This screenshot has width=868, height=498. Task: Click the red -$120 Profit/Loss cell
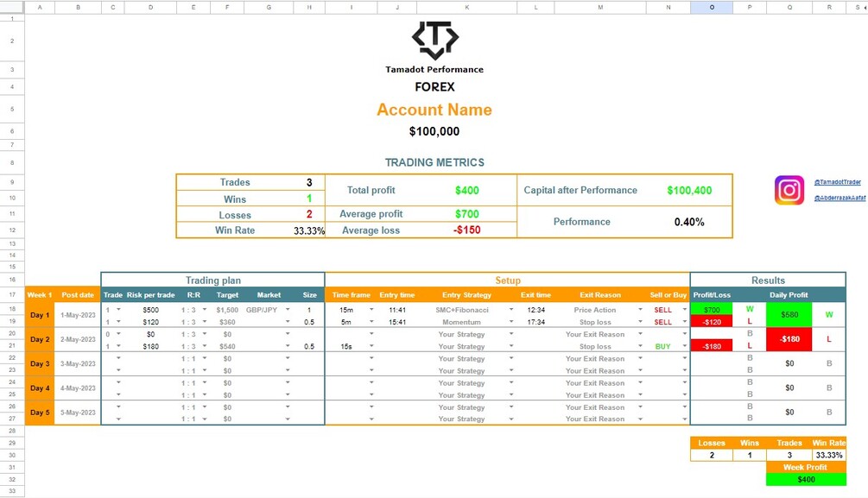(x=712, y=321)
